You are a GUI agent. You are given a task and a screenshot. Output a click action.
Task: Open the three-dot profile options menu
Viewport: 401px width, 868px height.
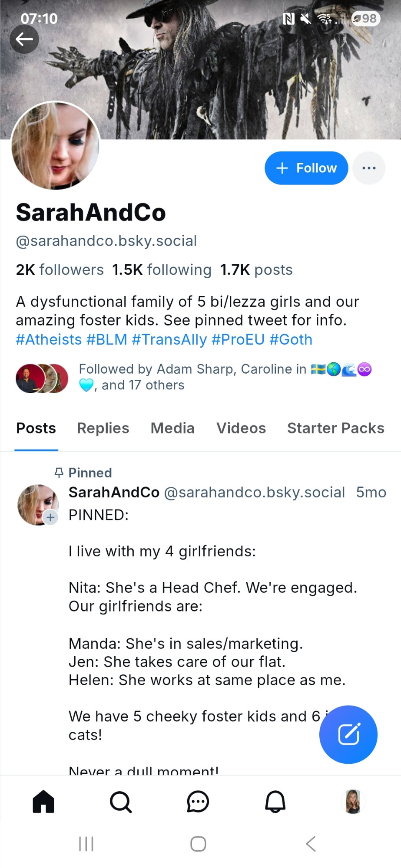[x=369, y=168]
